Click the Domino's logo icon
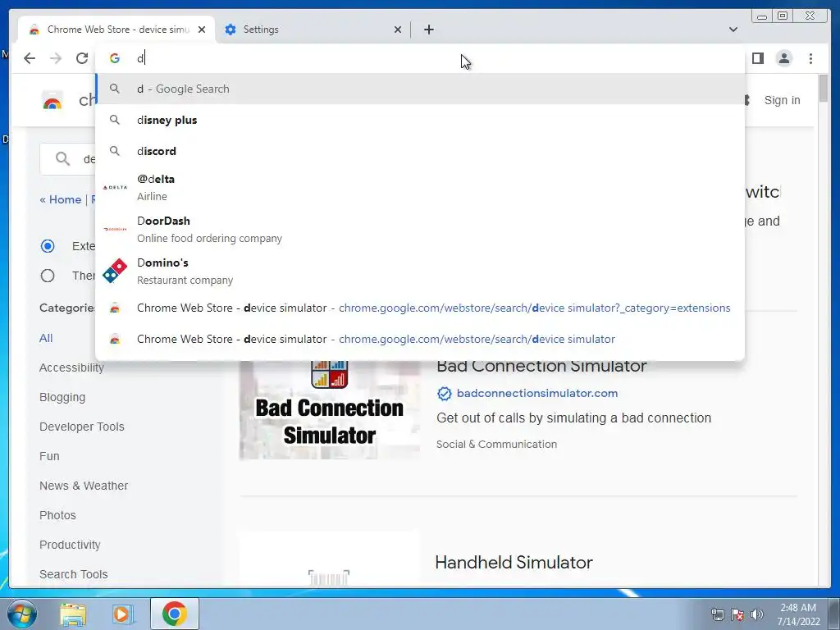The height and width of the screenshot is (630, 840). [x=115, y=271]
